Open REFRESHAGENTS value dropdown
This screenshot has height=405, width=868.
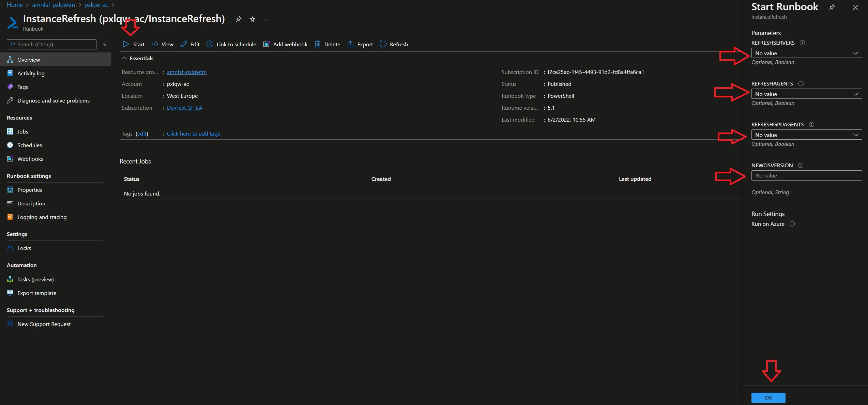click(x=806, y=94)
